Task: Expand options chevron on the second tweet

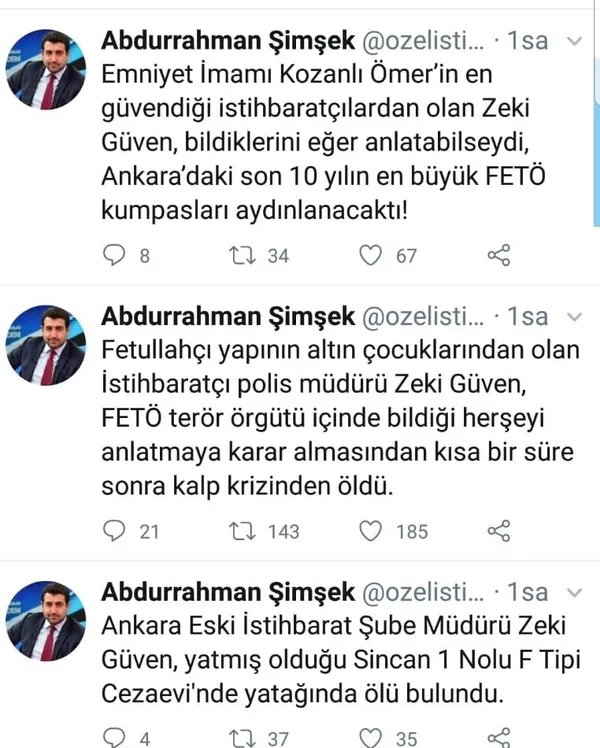Action: pyautogui.click(x=573, y=317)
